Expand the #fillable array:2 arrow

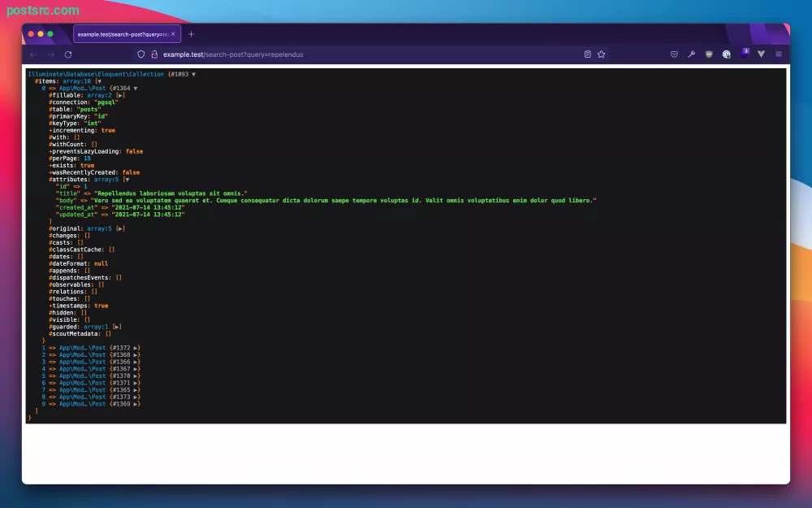pos(120,95)
